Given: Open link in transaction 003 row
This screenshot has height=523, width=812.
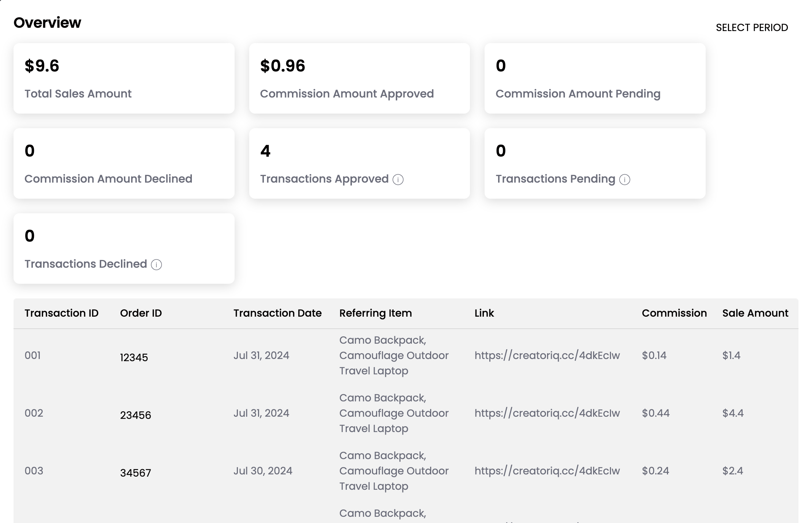Looking at the screenshot, I should click(x=547, y=471).
